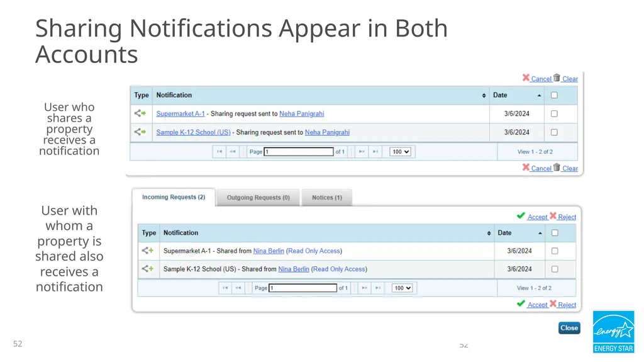Image resolution: width=644 pixels, height=362 pixels.
Task: Open Supermarket A-1 property link
Action: click(x=180, y=113)
